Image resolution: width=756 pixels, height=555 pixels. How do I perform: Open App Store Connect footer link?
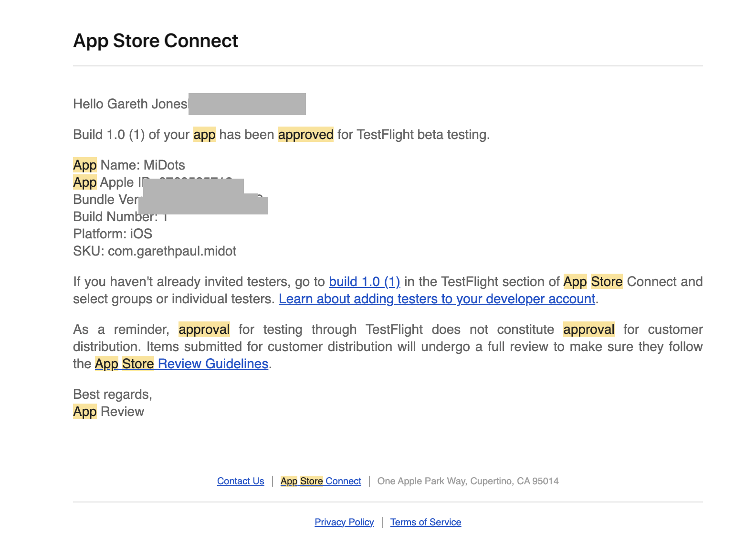coord(321,481)
